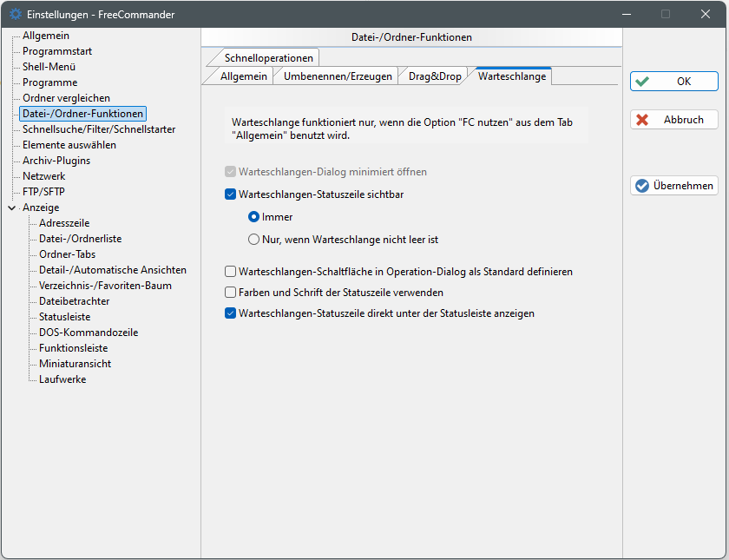Open the Allgemein tab
The width and height of the screenshot is (729, 560).
pos(243,76)
